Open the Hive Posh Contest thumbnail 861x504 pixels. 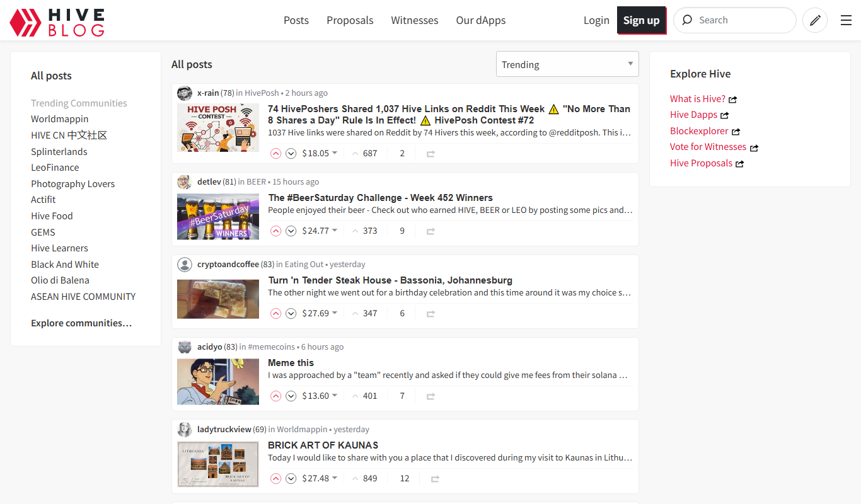click(218, 128)
